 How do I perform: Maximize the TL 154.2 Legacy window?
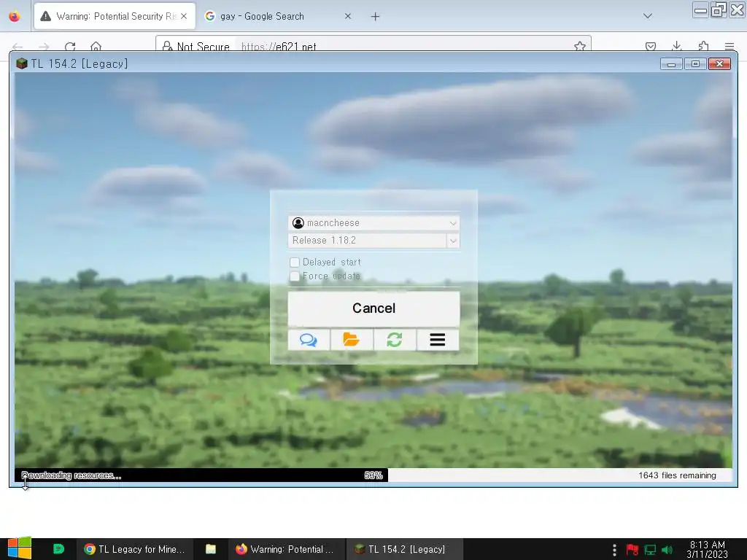pos(695,64)
